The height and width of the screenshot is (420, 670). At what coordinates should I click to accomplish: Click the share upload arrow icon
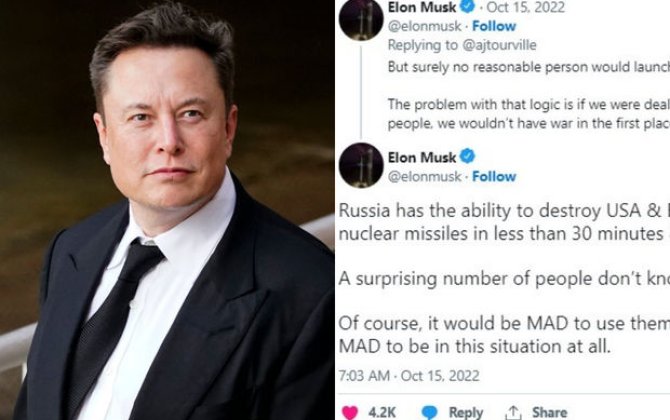pyautogui.click(x=513, y=413)
